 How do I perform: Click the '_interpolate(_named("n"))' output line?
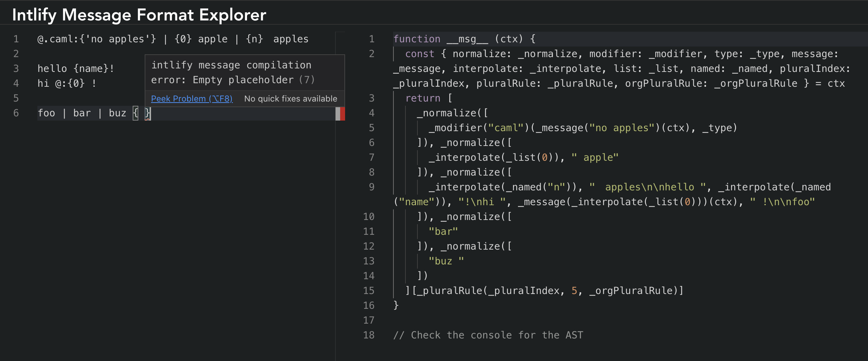[x=630, y=187]
